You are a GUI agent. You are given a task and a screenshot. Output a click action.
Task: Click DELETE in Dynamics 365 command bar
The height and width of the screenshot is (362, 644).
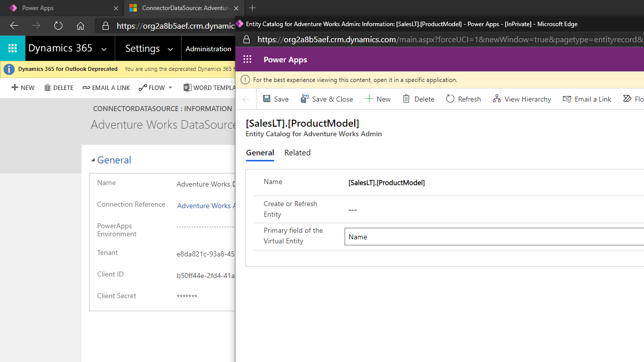59,87
